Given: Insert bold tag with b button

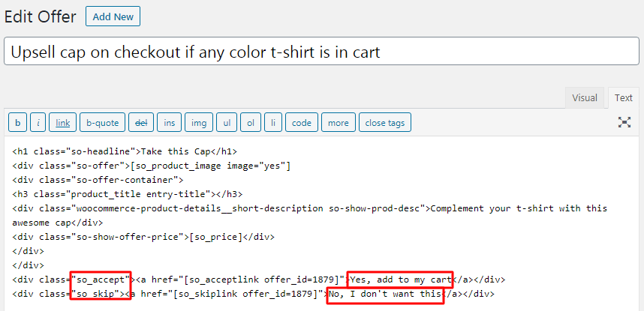Looking at the screenshot, I should click(x=18, y=123).
